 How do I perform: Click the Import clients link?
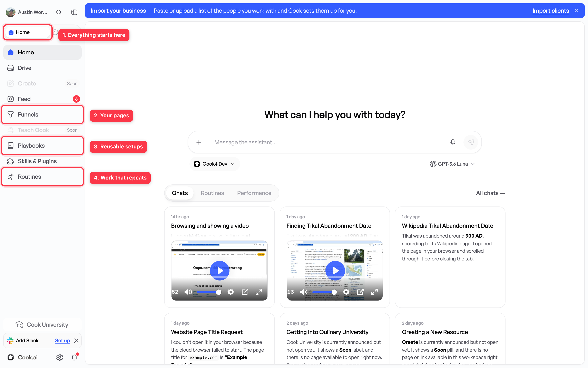pos(551,11)
